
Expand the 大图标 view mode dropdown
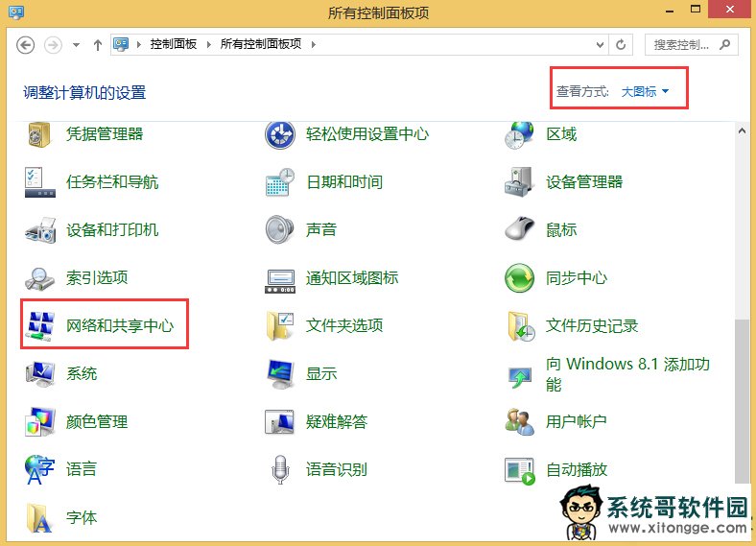645,92
